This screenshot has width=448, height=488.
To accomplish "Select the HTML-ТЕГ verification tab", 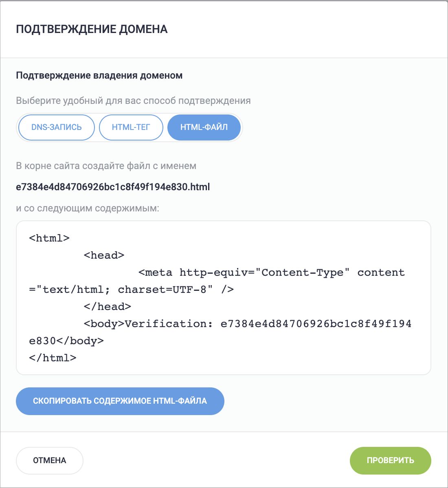I will [131, 127].
